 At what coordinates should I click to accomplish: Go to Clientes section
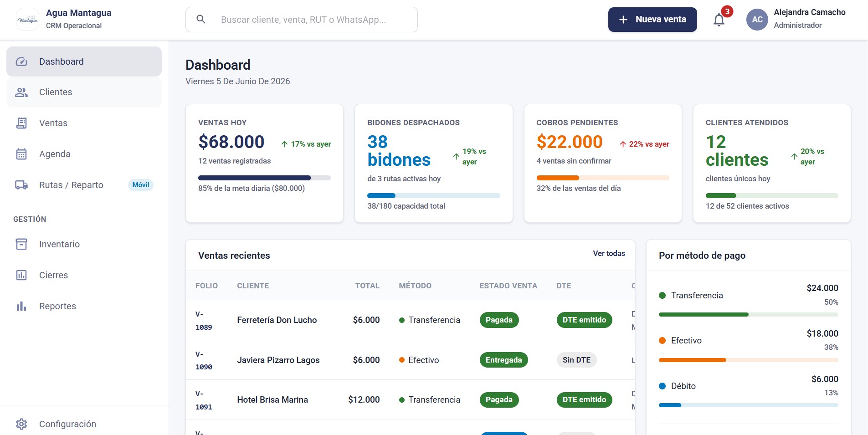pyautogui.click(x=84, y=92)
